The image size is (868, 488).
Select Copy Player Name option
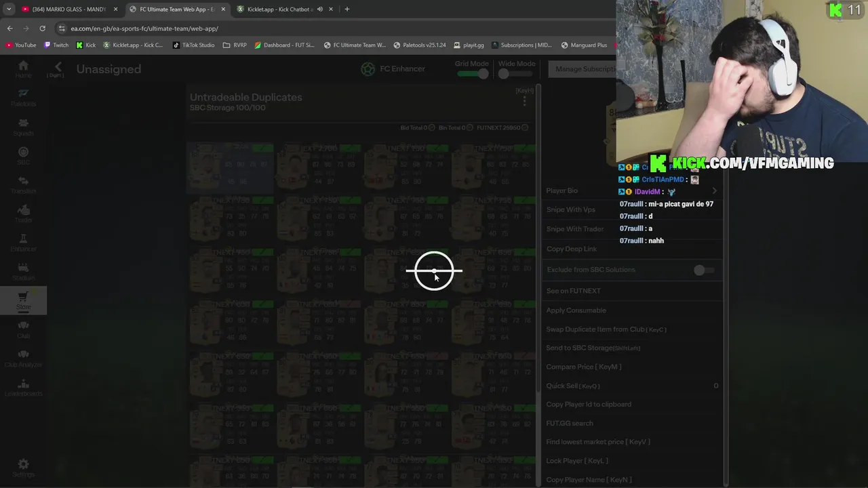[x=633, y=480]
